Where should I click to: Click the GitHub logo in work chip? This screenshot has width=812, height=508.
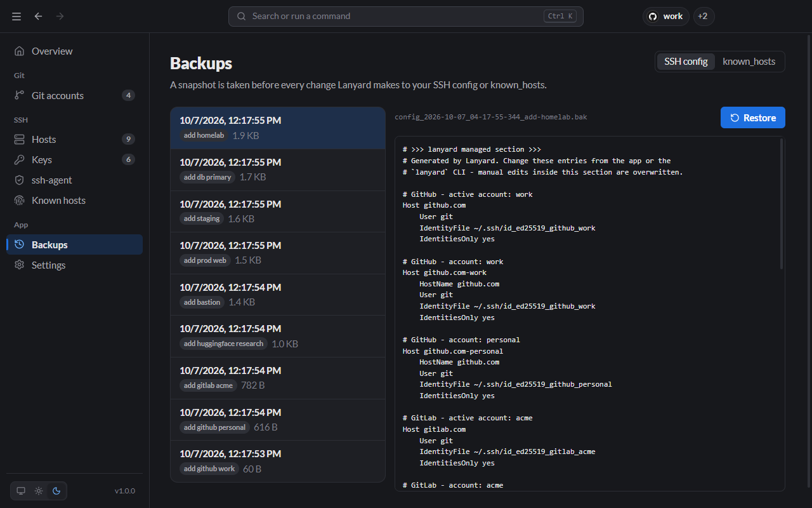click(x=653, y=17)
